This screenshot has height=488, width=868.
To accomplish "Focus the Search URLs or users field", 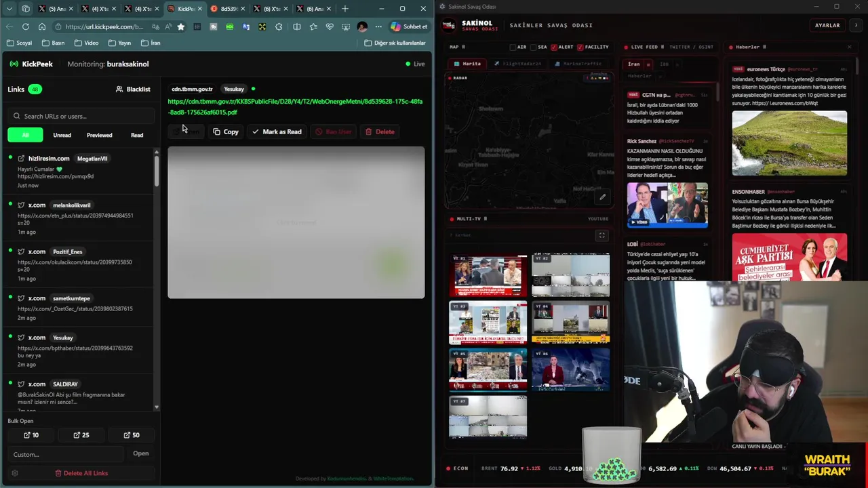I will (x=81, y=116).
